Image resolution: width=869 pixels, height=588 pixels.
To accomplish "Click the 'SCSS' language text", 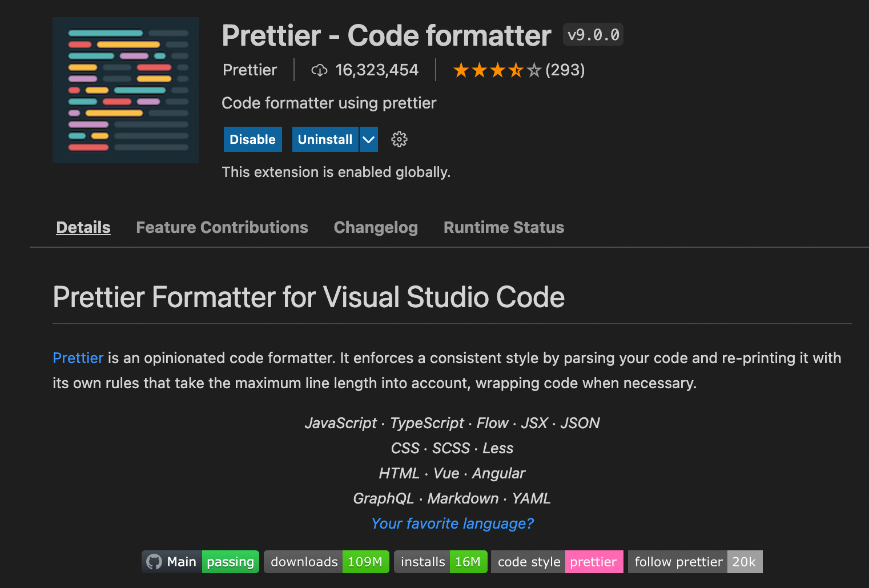I will (x=451, y=448).
